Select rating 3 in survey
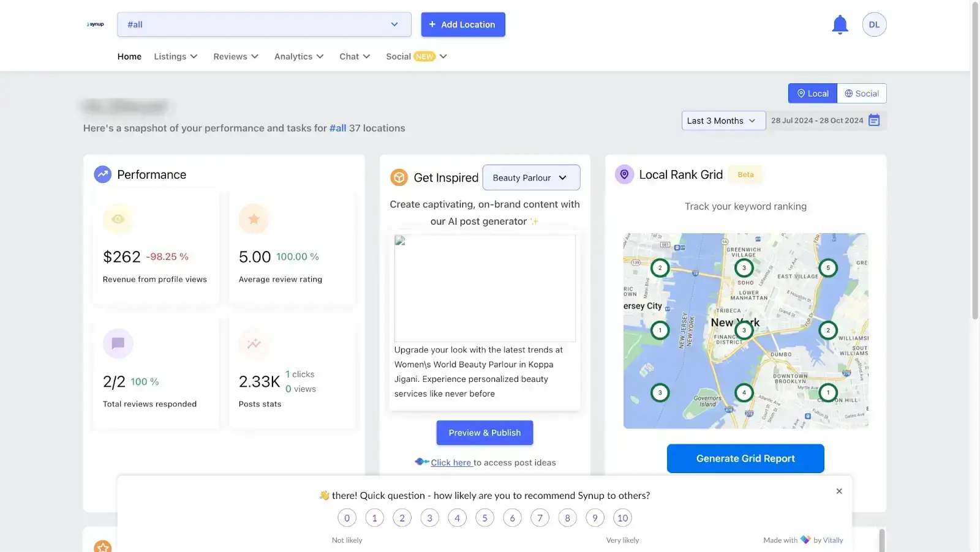This screenshot has height=552, width=980. click(x=429, y=518)
